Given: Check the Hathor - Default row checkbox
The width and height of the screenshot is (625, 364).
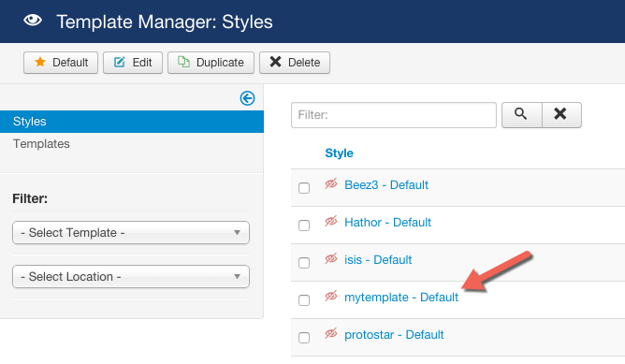Looking at the screenshot, I should tap(304, 226).
